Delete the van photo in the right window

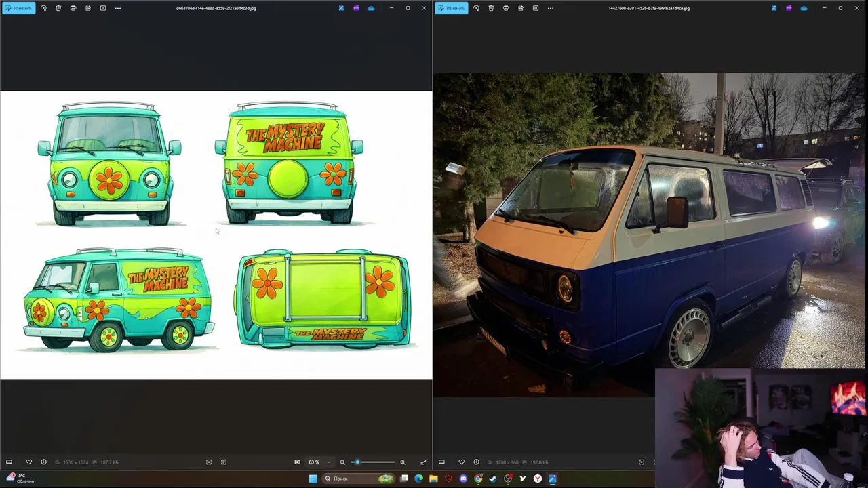tap(491, 8)
